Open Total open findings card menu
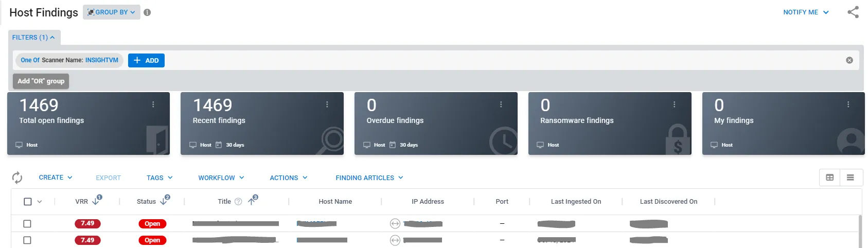868x248 pixels. 153,104
